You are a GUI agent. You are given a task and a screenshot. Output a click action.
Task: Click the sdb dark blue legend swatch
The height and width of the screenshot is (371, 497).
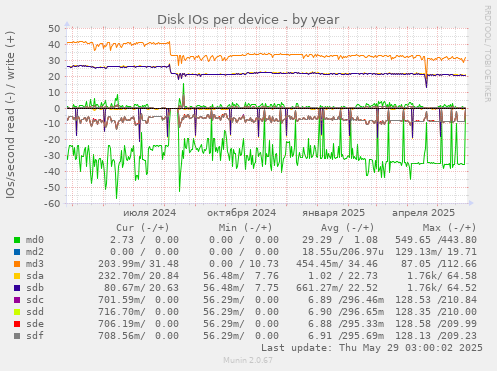(x=17, y=288)
